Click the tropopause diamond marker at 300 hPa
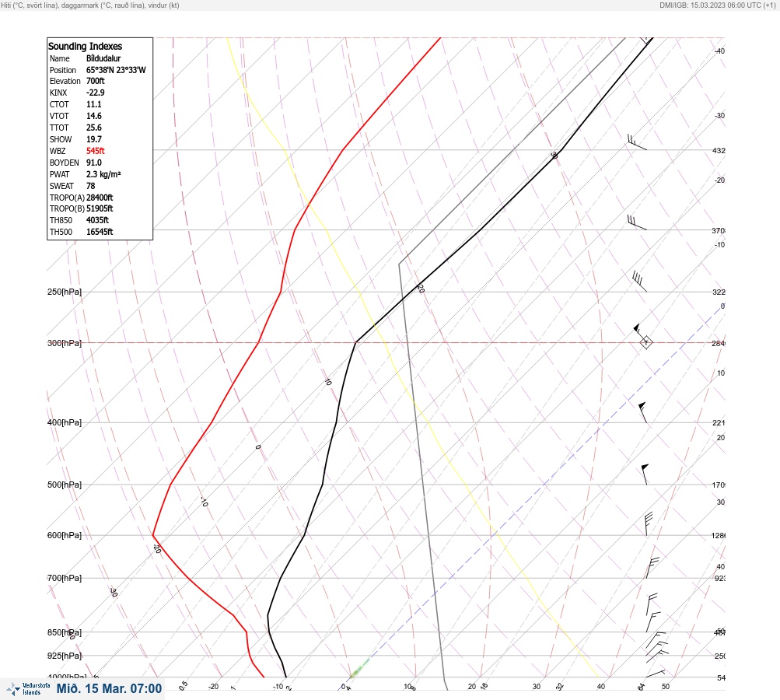This screenshot has width=780, height=700. tap(645, 342)
